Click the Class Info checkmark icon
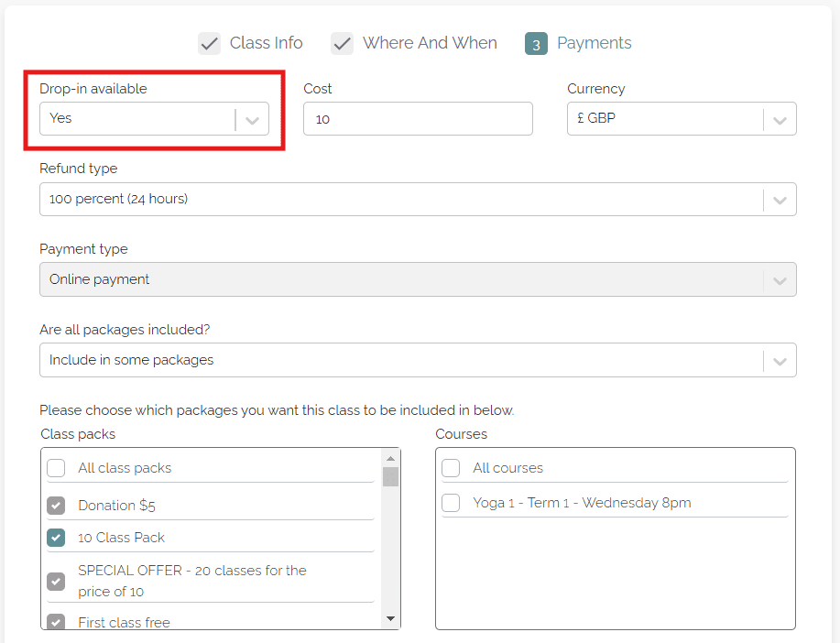Viewport: 840px width, 643px height. (210, 43)
